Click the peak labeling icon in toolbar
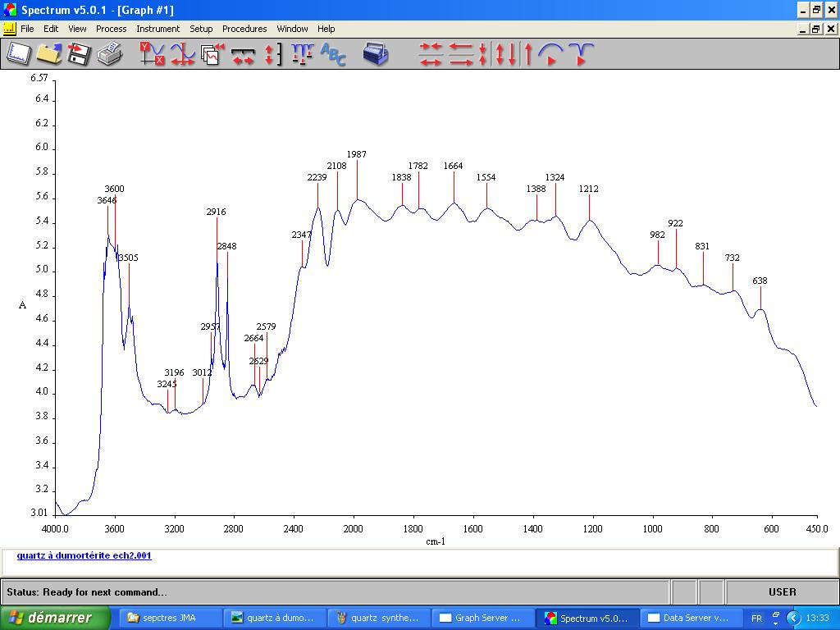Viewport: 840px width, 630px height. point(302,54)
